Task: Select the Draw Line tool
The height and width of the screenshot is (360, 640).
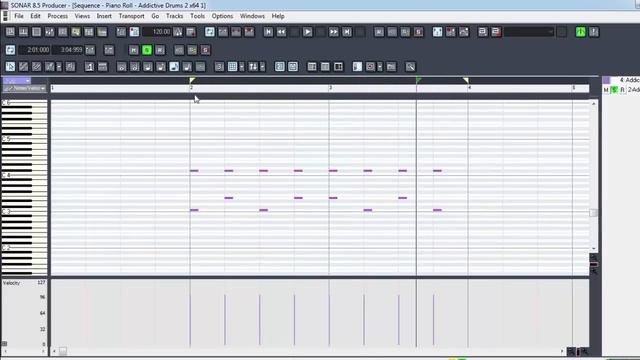Action: [x=36, y=67]
